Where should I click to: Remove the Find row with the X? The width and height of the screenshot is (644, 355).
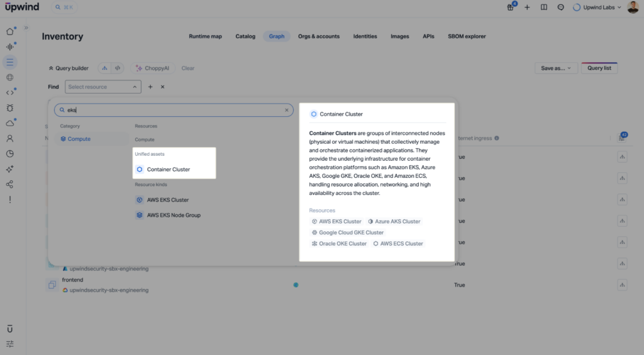(x=163, y=87)
